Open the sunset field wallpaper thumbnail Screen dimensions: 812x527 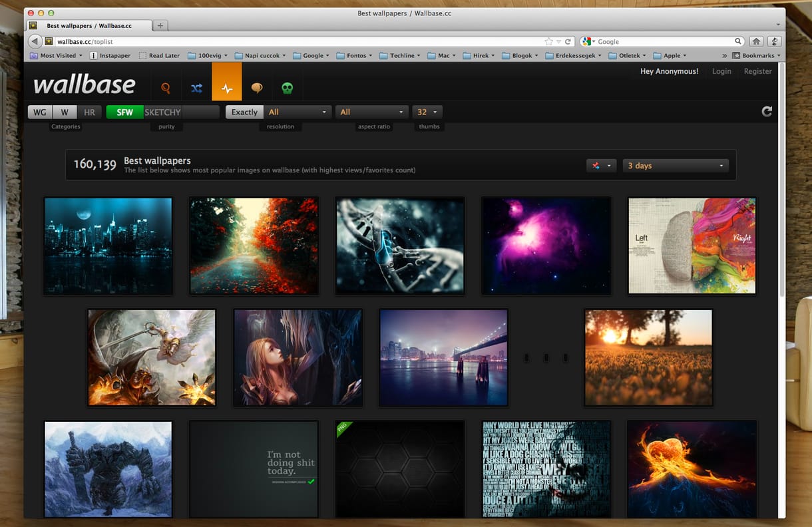pos(648,357)
